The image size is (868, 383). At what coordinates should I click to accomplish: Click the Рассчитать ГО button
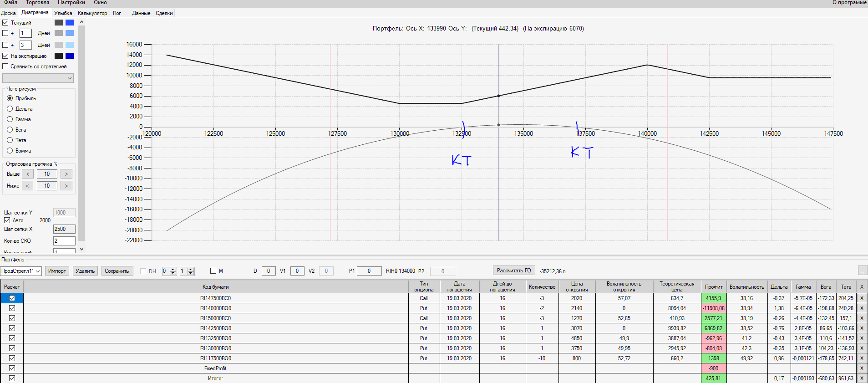514,271
